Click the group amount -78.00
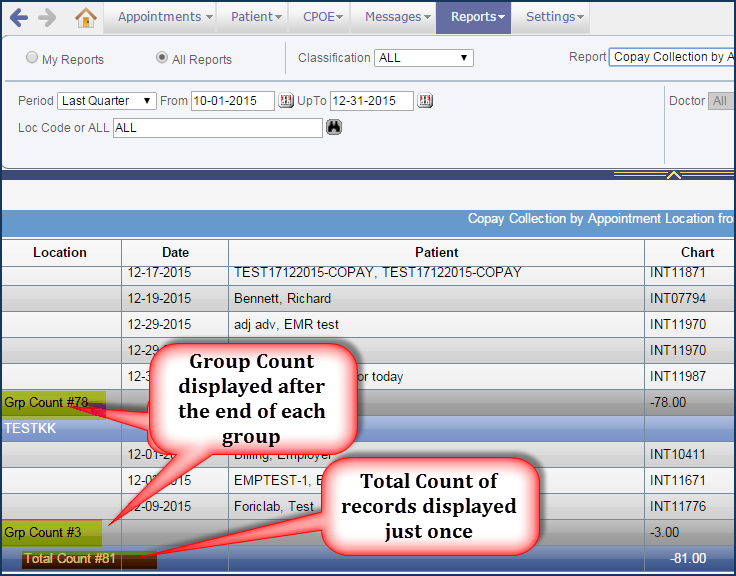Viewport: 736px width, 576px height. tap(668, 403)
